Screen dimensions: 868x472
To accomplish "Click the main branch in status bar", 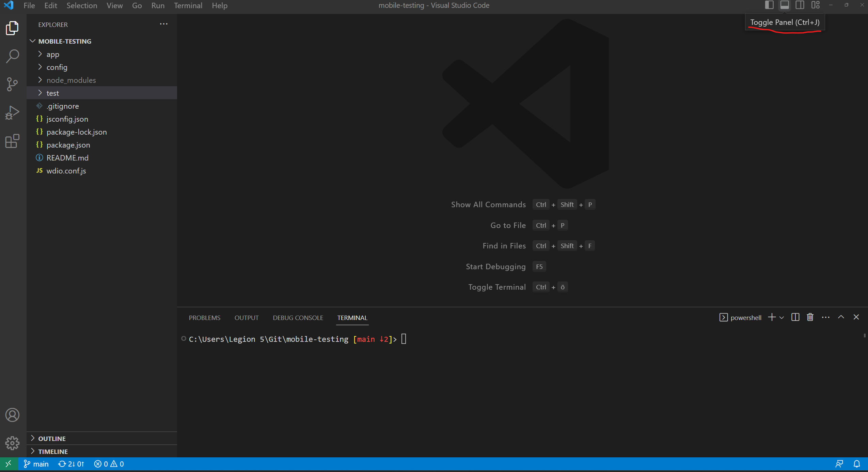I will point(36,464).
